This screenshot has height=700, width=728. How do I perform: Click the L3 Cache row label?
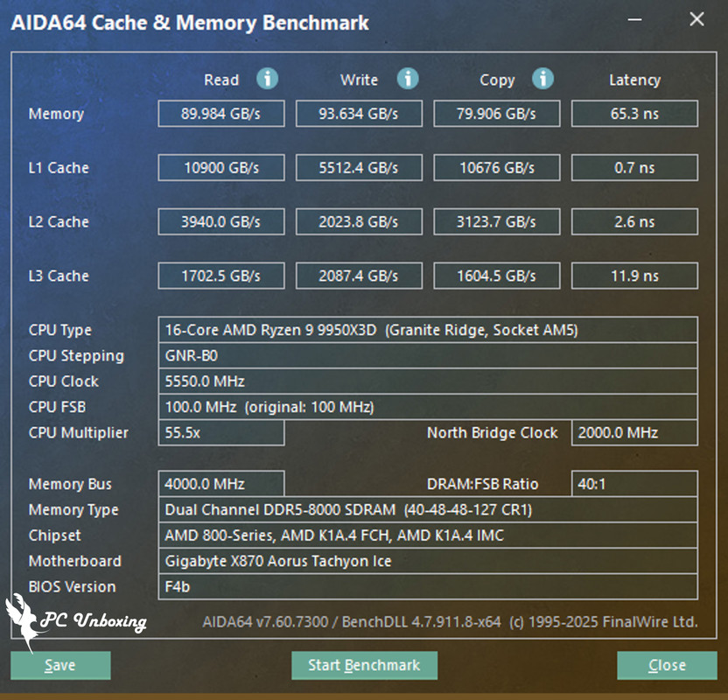point(59,276)
